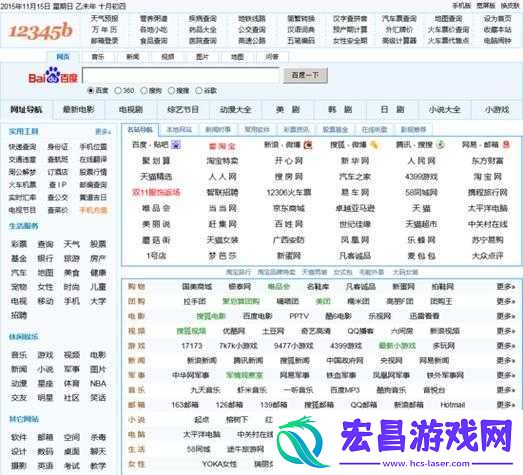Open the 小游戏 navigation tab

497,109
